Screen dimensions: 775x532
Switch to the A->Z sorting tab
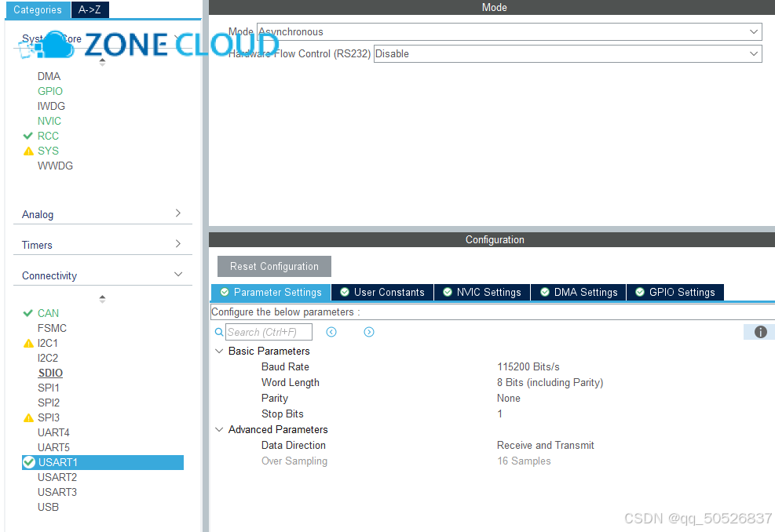pos(91,10)
